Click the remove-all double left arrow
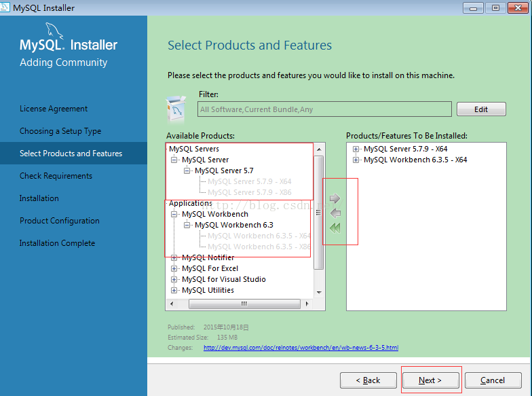The width and height of the screenshot is (532, 396). 335,228
